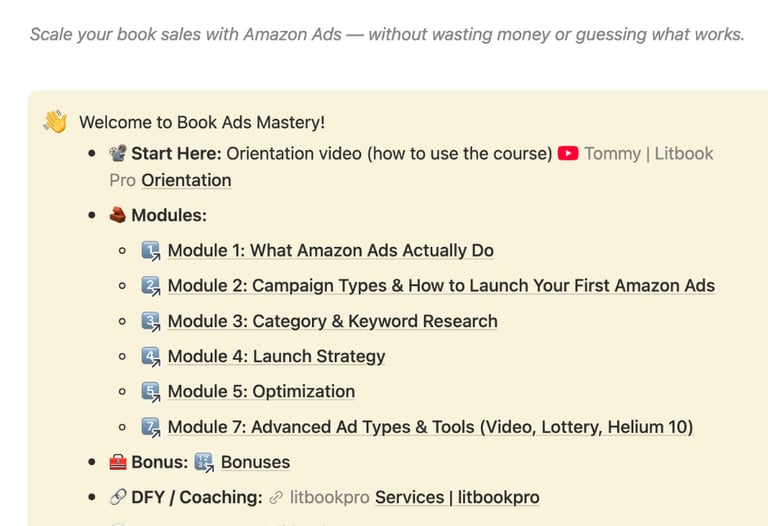Image resolution: width=768 pixels, height=526 pixels.
Task: Click the YouTube icon beside Tommy
Action: pyautogui.click(x=568, y=154)
